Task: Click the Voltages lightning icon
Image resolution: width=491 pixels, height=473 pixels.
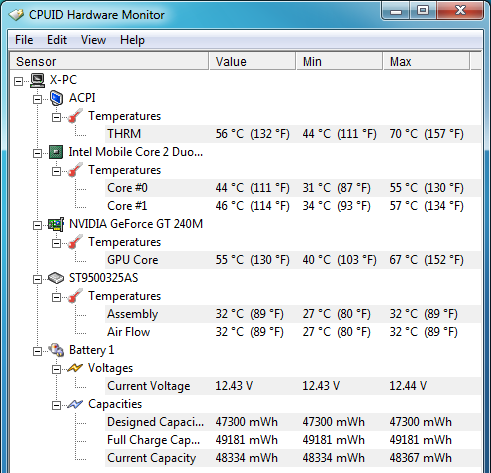Action: [75, 368]
